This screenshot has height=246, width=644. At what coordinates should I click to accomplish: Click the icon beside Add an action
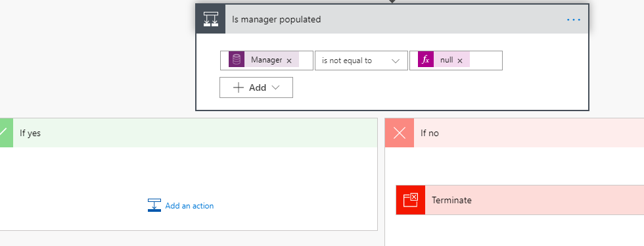pyautogui.click(x=154, y=205)
